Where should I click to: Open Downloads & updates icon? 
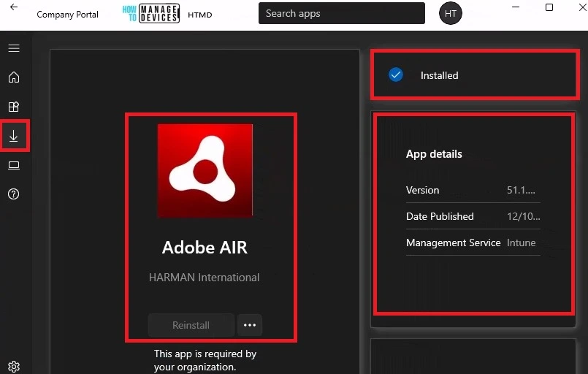[x=14, y=136]
